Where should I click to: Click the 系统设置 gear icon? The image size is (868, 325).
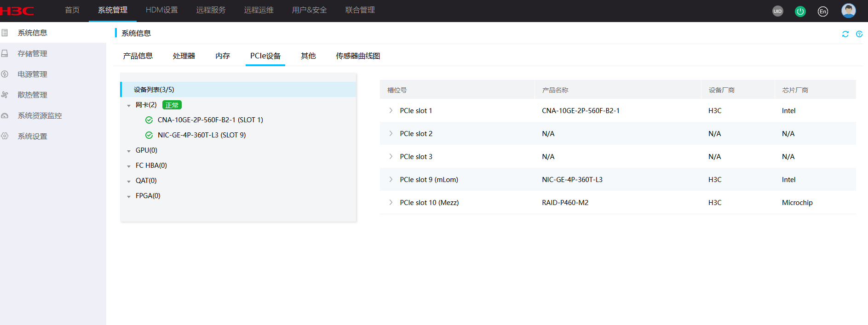[5, 136]
